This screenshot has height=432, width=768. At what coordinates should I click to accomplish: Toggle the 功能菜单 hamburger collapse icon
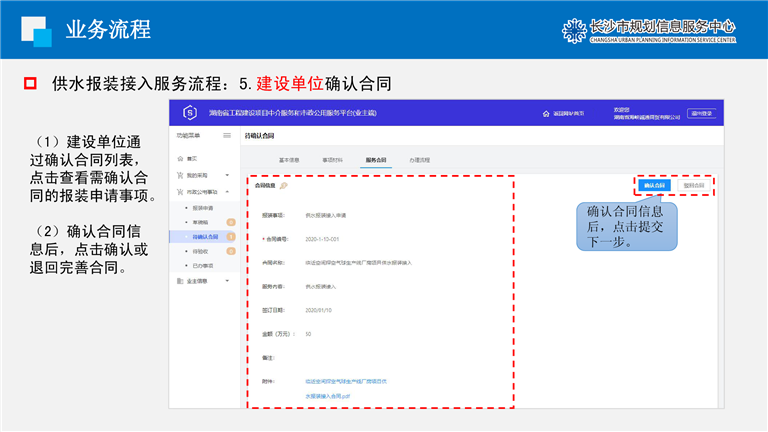point(227,135)
